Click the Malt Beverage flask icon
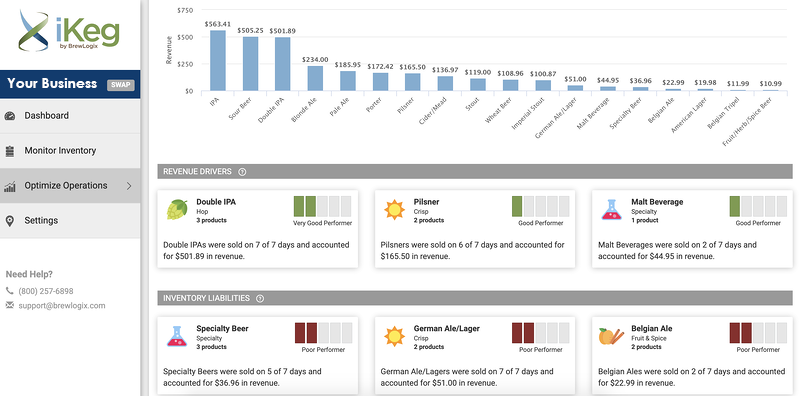The height and width of the screenshot is (396, 799). click(x=611, y=210)
